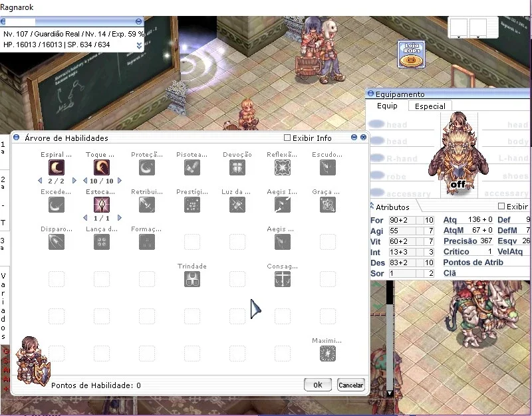Screen dimensions: 532x416
Task: Click the Pontos de Habilidade: 0 text
Action: (96, 385)
